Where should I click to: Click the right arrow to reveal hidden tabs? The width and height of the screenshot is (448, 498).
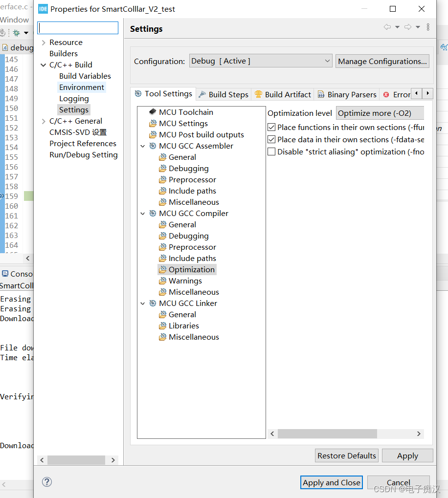pos(427,93)
